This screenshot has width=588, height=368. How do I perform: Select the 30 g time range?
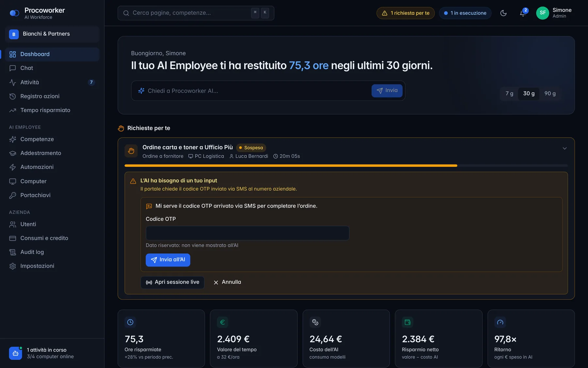529,94
